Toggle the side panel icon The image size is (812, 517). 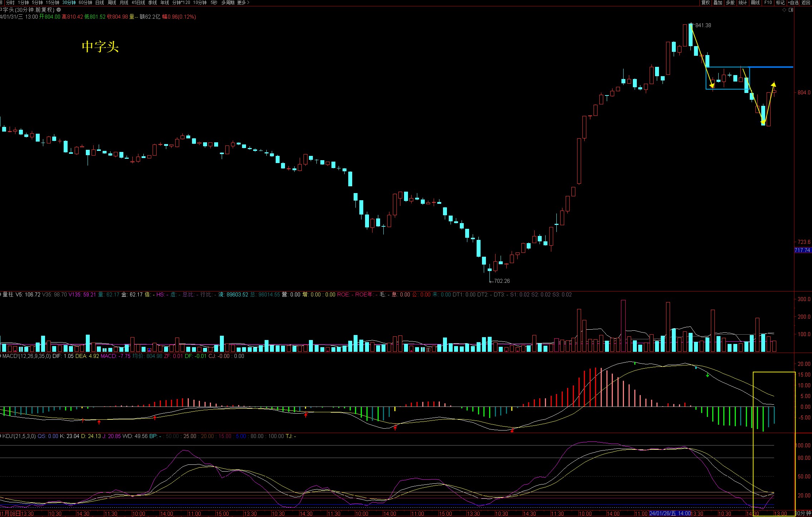[x=791, y=10]
